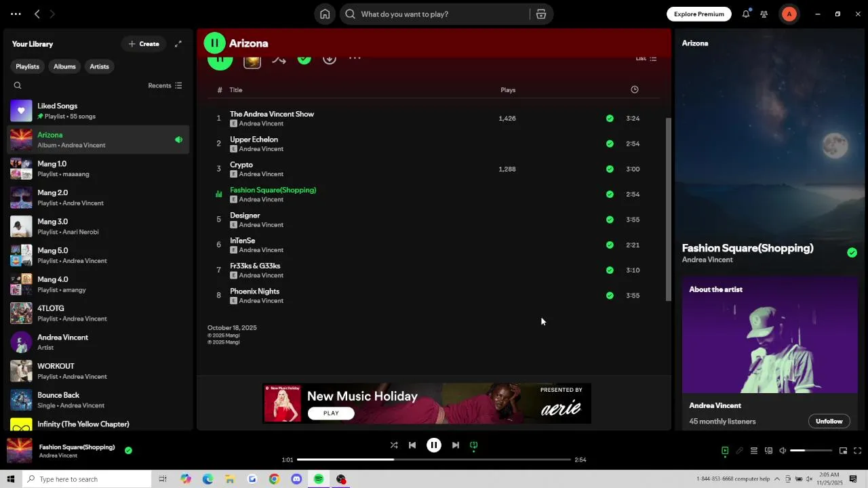Open more options for Arizona album

(355, 59)
